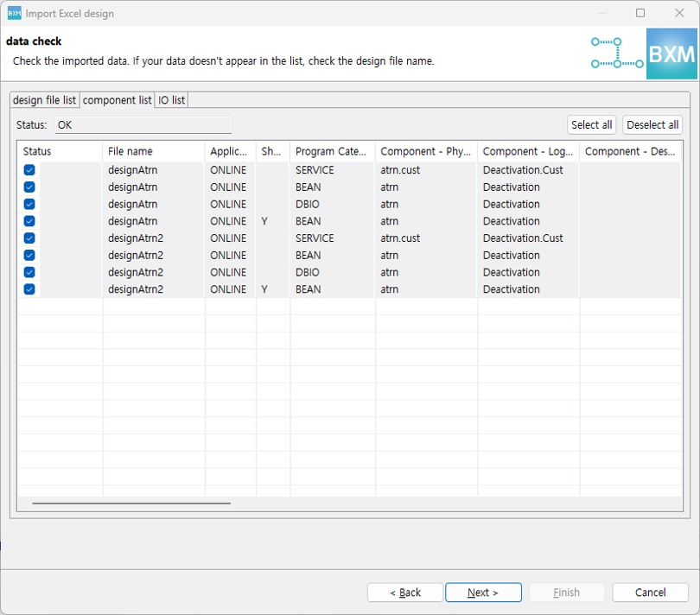This screenshot has height=615, width=700.
Task: Uncheck the first designAtrn SERVICE row checkbox
Action: pos(29,170)
